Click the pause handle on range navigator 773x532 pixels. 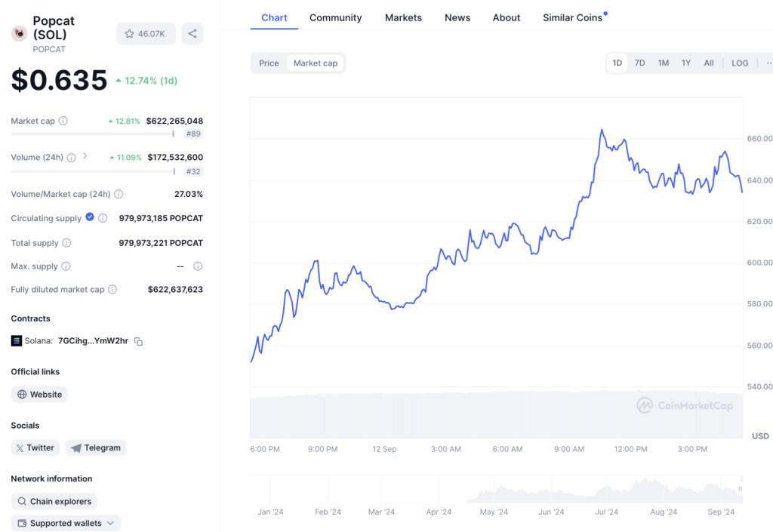[x=740, y=489]
